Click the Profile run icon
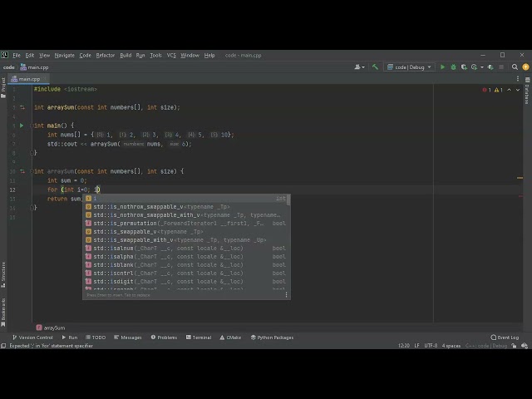This screenshot has height=399, width=532. 475,67
